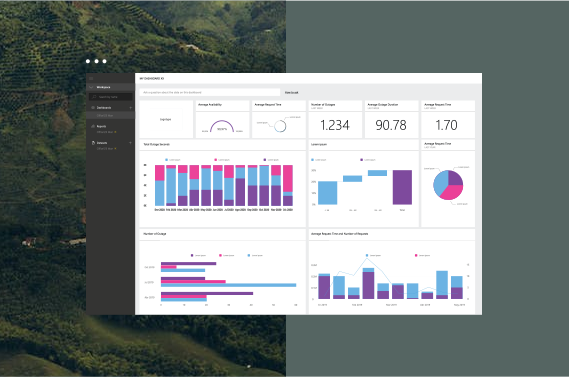Select the 1.234 Number of Outages value
The width and height of the screenshot is (569, 377).
click(335, 125)
